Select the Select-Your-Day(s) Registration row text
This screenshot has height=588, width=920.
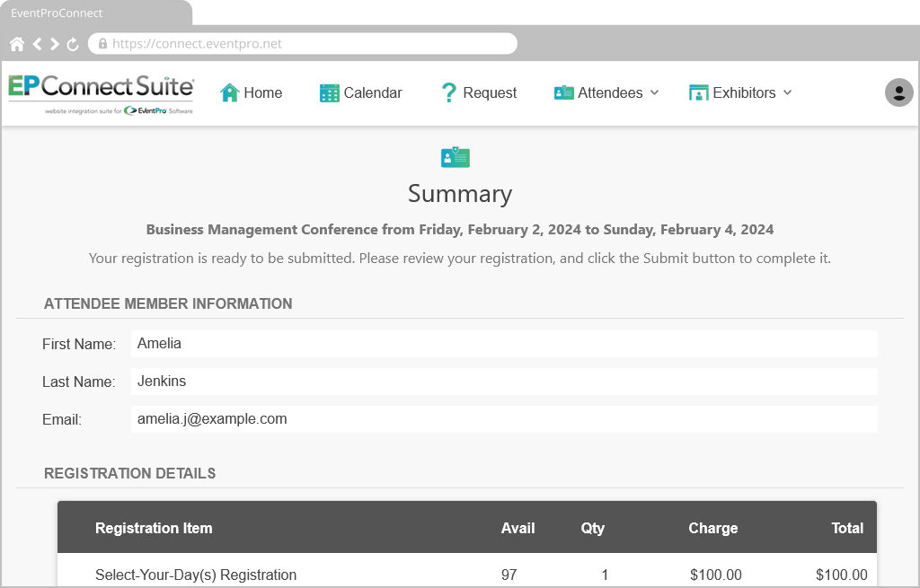coord(196,575)
